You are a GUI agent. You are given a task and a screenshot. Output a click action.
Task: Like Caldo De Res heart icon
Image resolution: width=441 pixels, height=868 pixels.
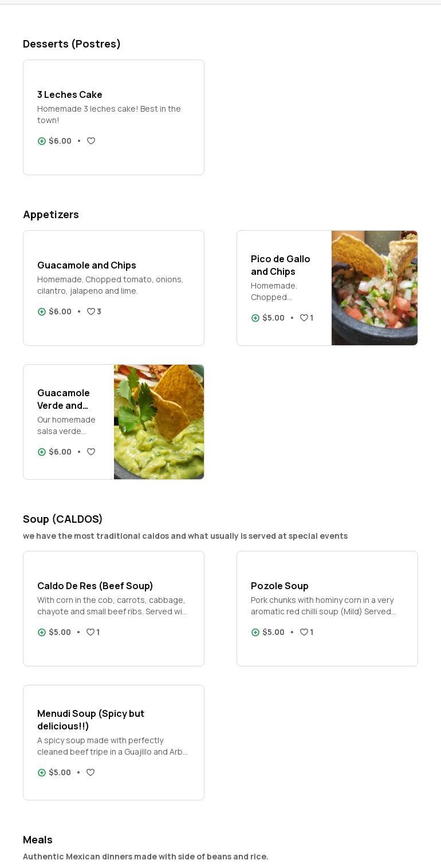(x=90, y=632)
